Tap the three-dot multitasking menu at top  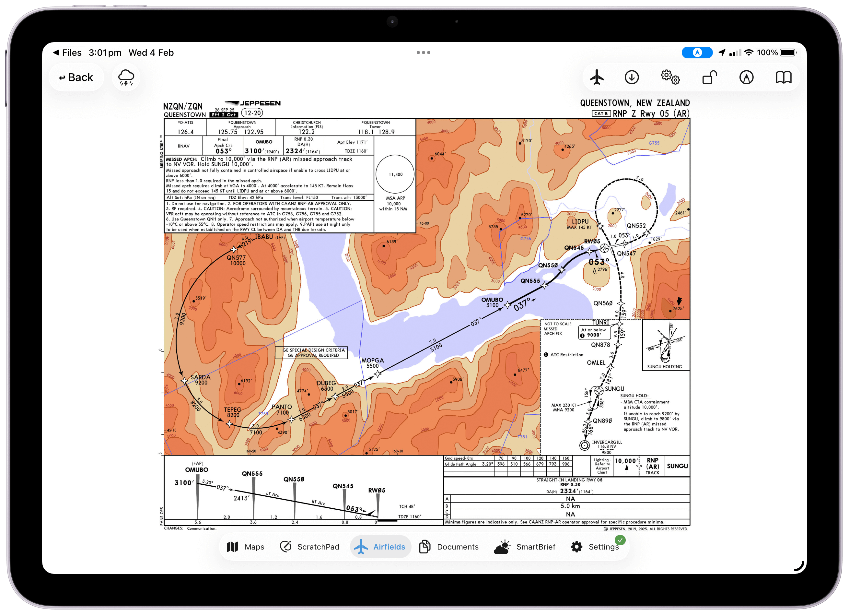tap(424, 53)
